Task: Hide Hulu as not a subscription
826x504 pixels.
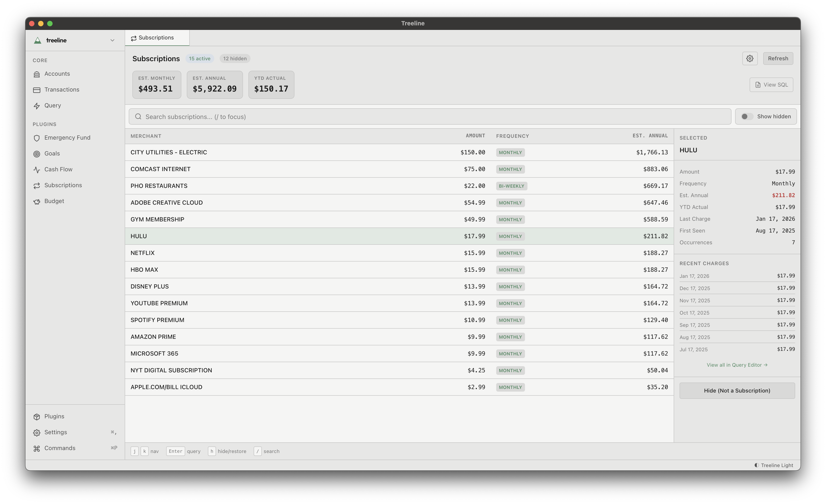Action: pos(737,390)
